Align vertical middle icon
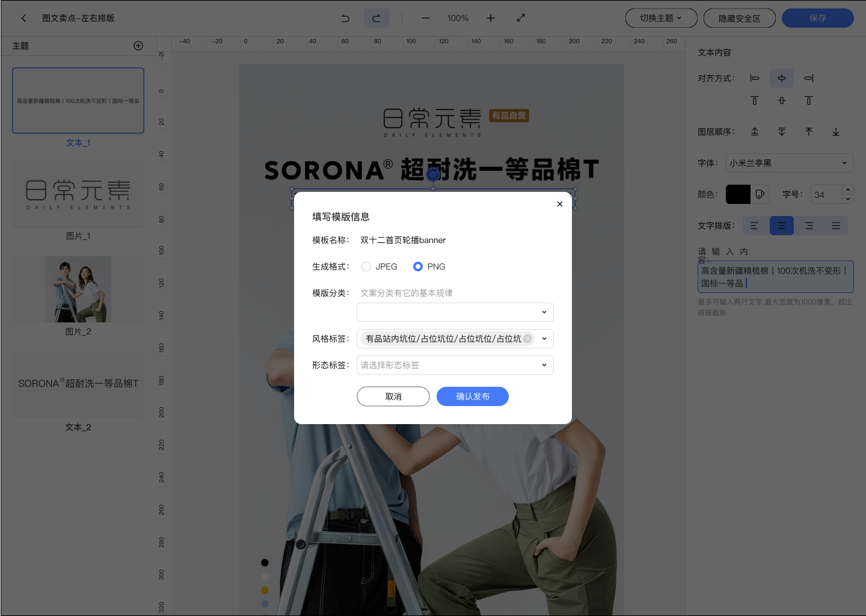 coord(782,100)
